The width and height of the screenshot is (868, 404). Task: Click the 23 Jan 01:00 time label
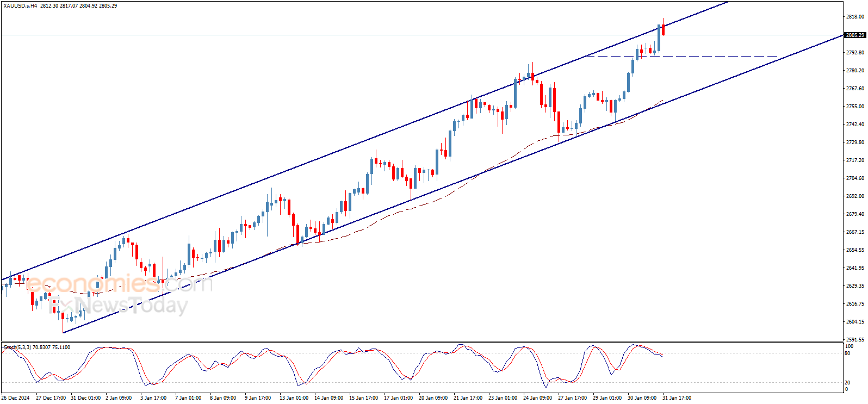[503, 398]
